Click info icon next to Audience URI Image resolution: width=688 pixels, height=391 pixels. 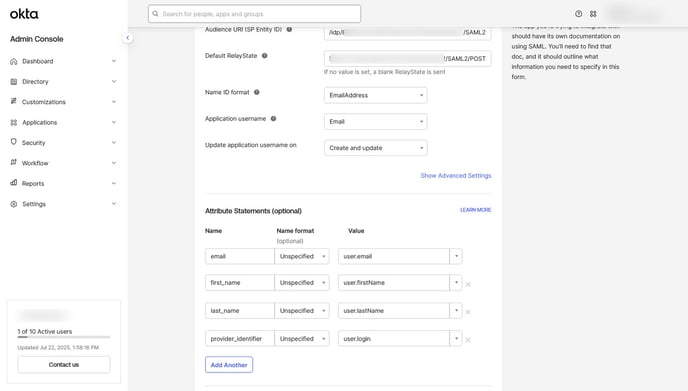pos(289,29)
